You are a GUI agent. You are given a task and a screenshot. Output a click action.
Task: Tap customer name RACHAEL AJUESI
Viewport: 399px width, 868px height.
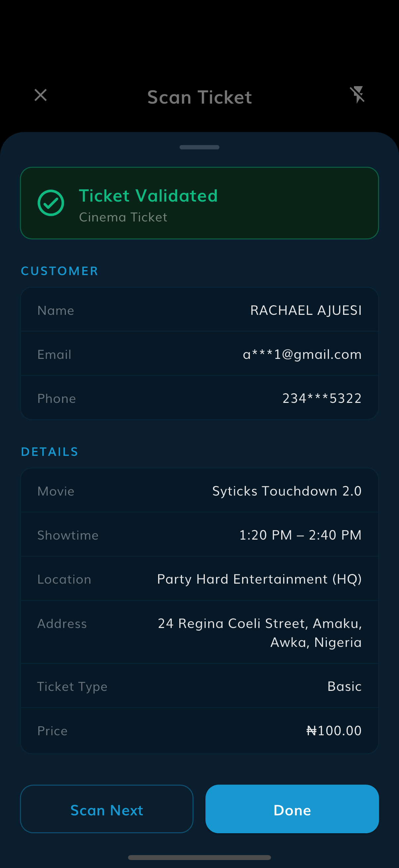point(306,310)
